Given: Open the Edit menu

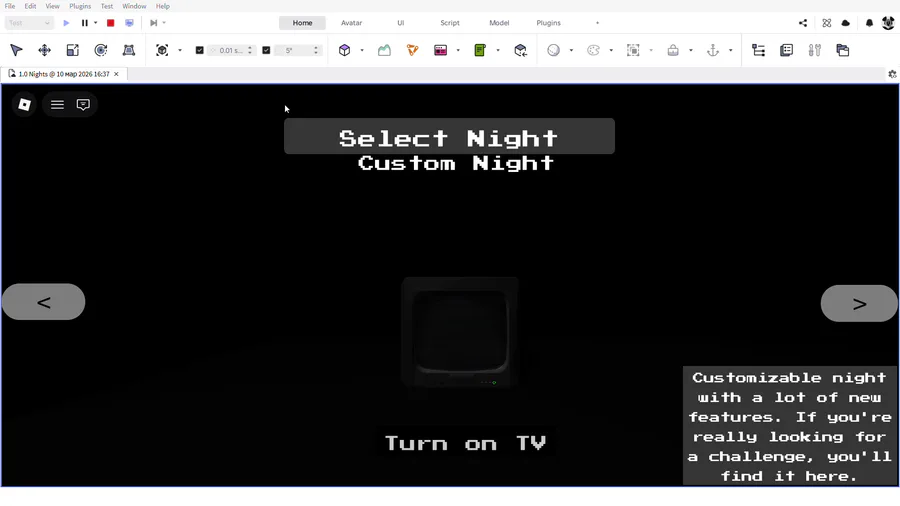Looking at the screenshot, I should [x=30, y=6].
